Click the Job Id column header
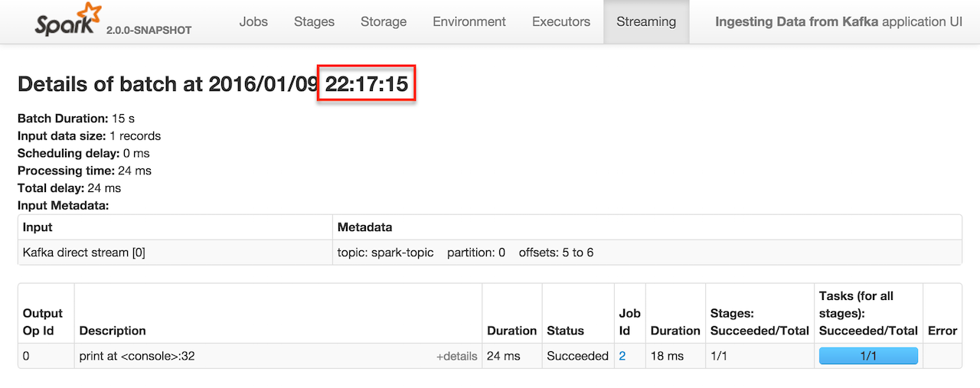The width and height of the screenshot is (980, 388). (629, 321)
